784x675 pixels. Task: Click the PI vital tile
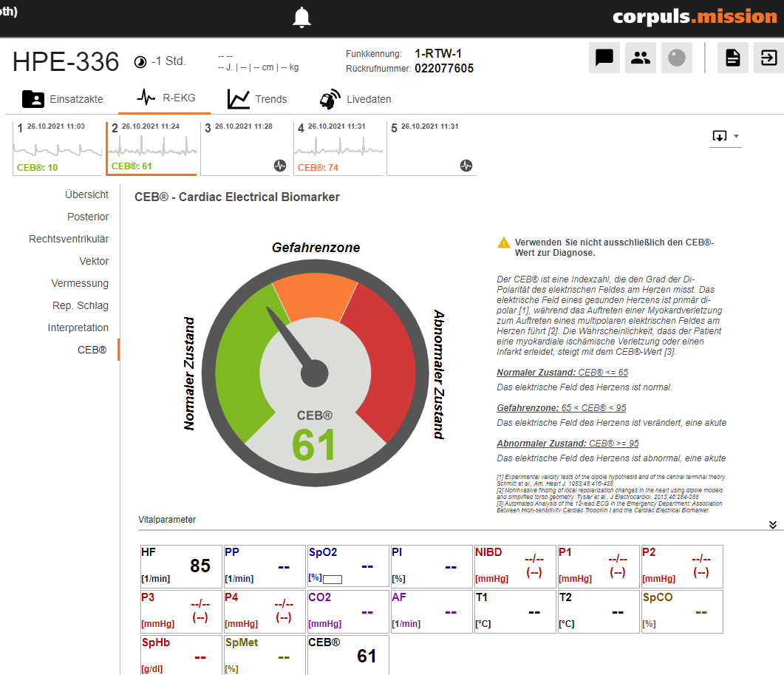[432, 566]
